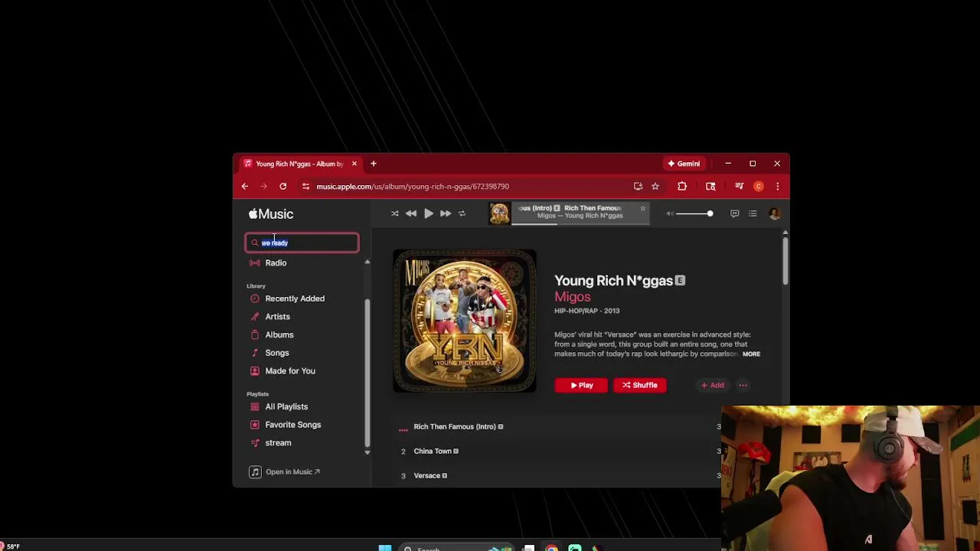Viewport: 980px width, 551px height.
Task: Open the Migos artist page link
Action: (x=573, y=297)
